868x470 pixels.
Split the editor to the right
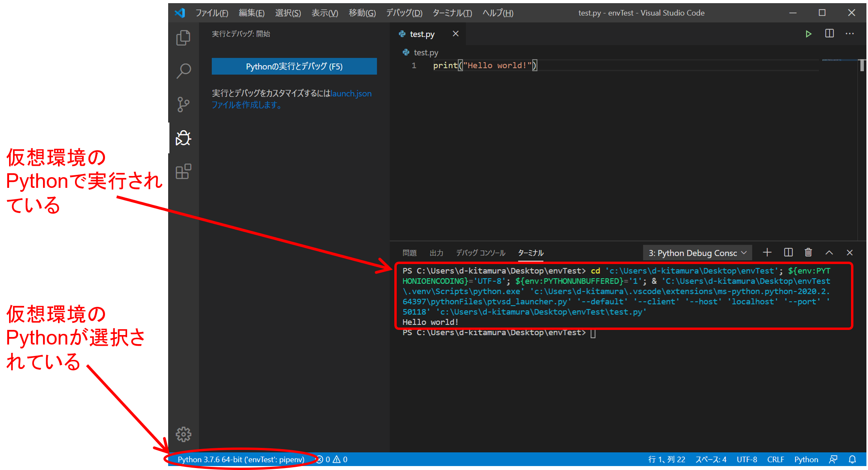click(829, 34)
